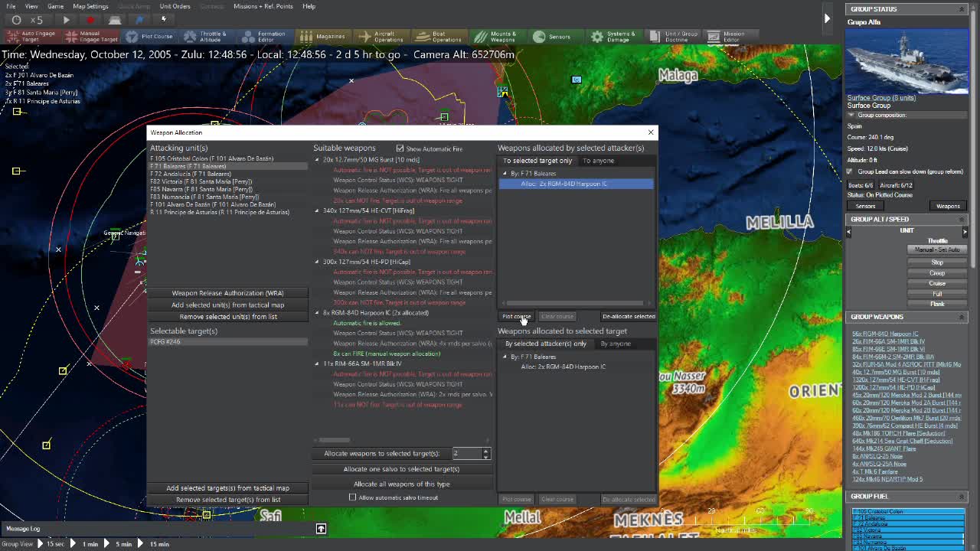Viewport: 980px width, 551px height.
Task: Click the red record button
Action: tap(90, 19)
